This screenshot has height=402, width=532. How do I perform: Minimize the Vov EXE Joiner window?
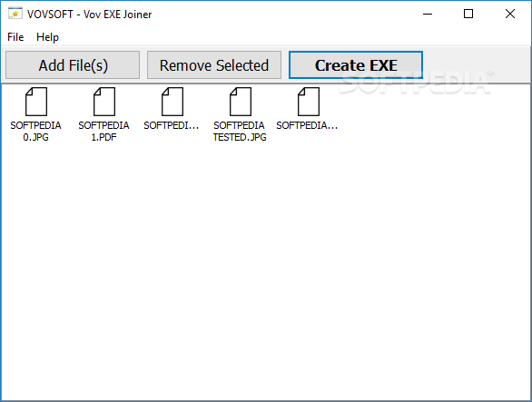point(428,14)
